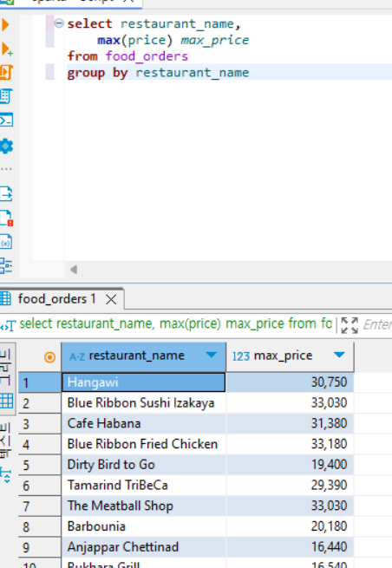Screen dimensions: 392x568
Task: Click the file icon with red badge
Action: click(6, 218)
